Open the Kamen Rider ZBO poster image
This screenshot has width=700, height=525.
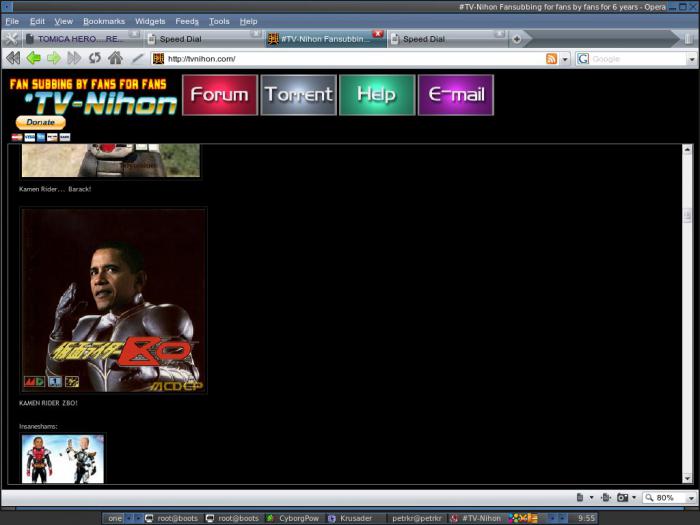coord(113,300)
